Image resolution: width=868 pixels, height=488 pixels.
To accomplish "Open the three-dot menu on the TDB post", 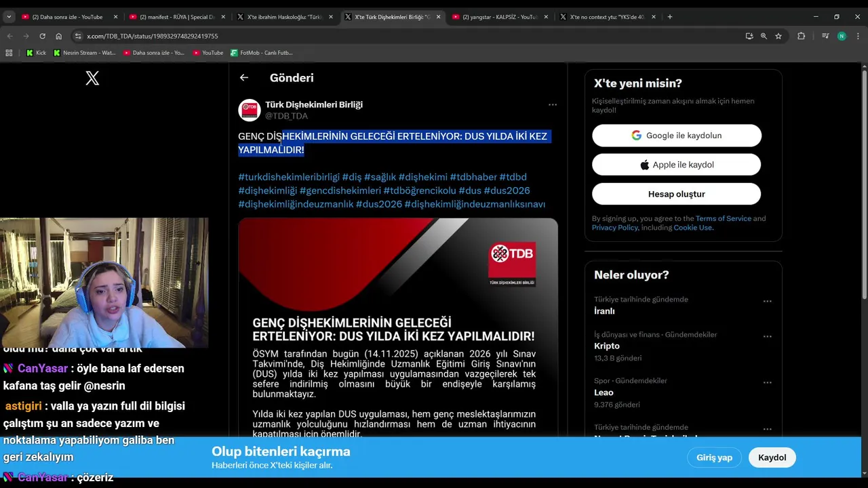I will (553, 104).
